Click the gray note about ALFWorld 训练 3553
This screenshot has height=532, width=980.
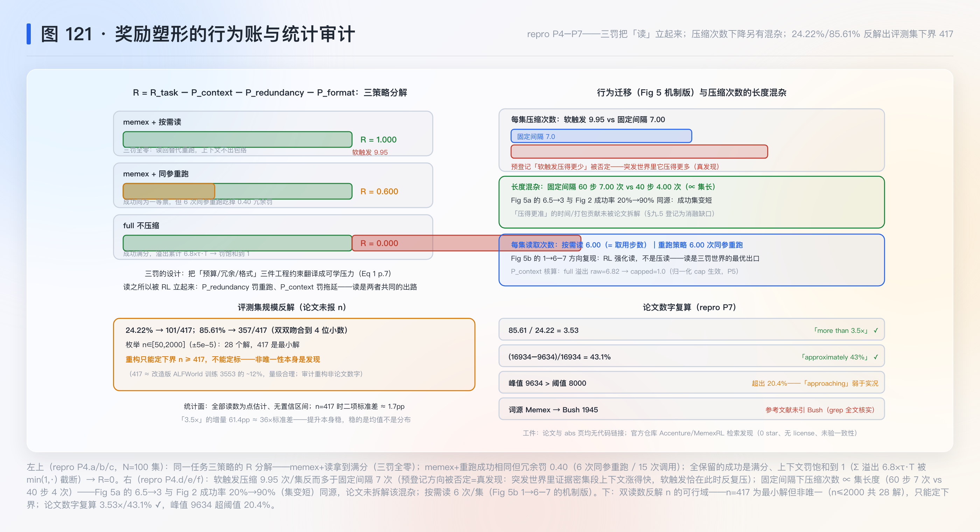245,374
